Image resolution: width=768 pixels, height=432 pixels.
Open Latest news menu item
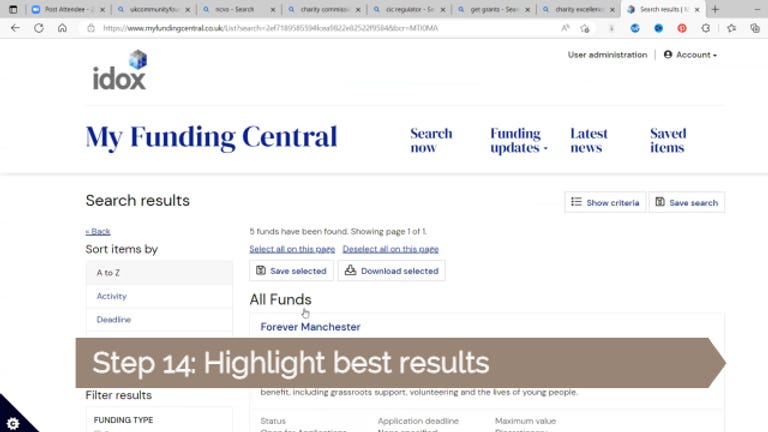(x=589, y=141)
